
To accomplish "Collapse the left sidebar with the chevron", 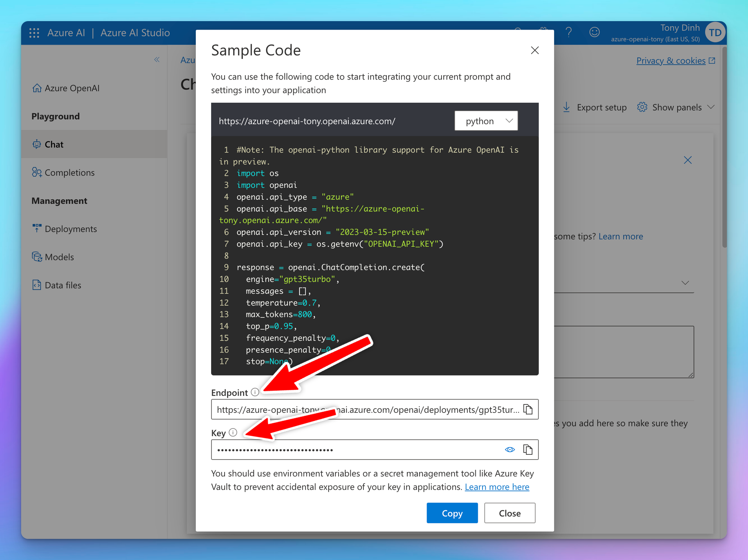I will [157, 60].
